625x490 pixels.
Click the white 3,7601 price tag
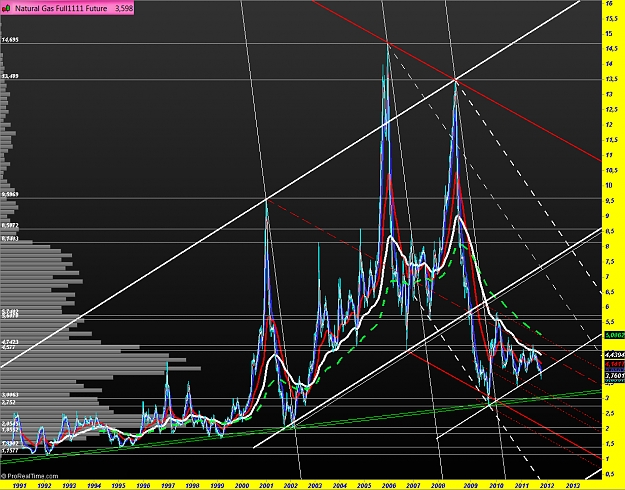pyautogui.click(x=614, y=375)
